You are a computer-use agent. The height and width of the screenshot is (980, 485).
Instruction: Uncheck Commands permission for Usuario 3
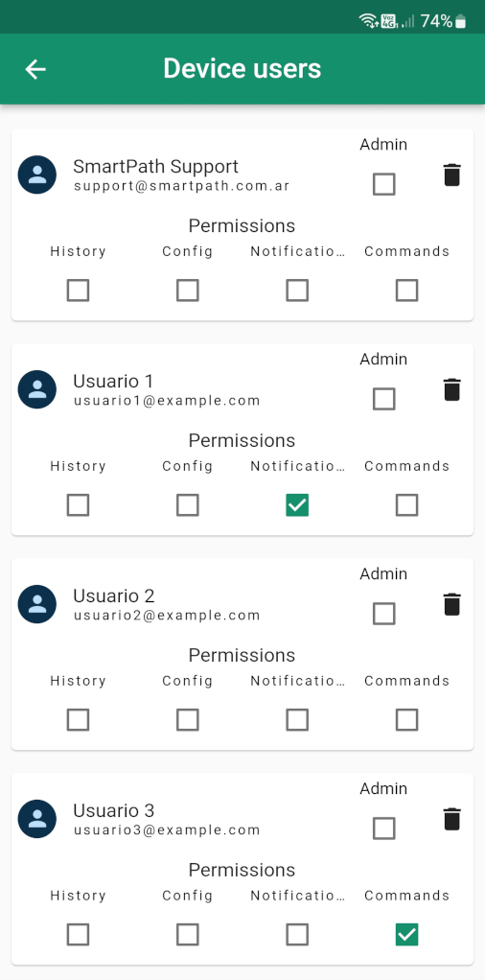(x=406, y=935)
